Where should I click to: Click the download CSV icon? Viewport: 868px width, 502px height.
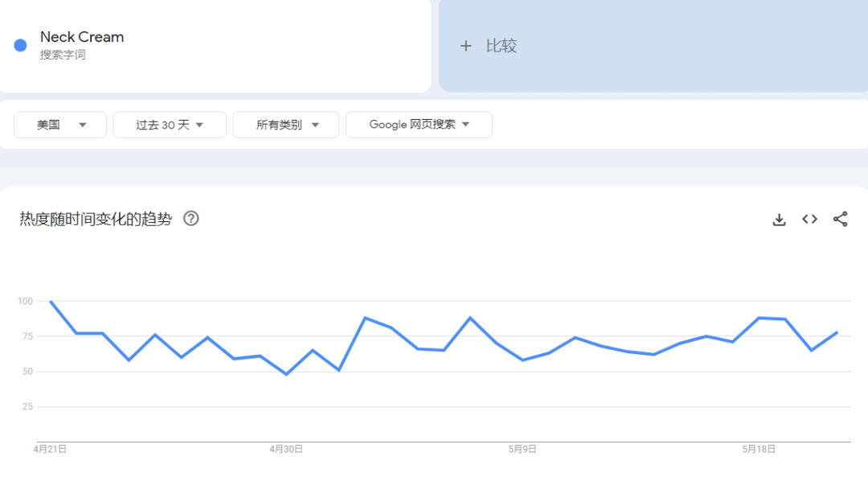click(x=779, y=220)
